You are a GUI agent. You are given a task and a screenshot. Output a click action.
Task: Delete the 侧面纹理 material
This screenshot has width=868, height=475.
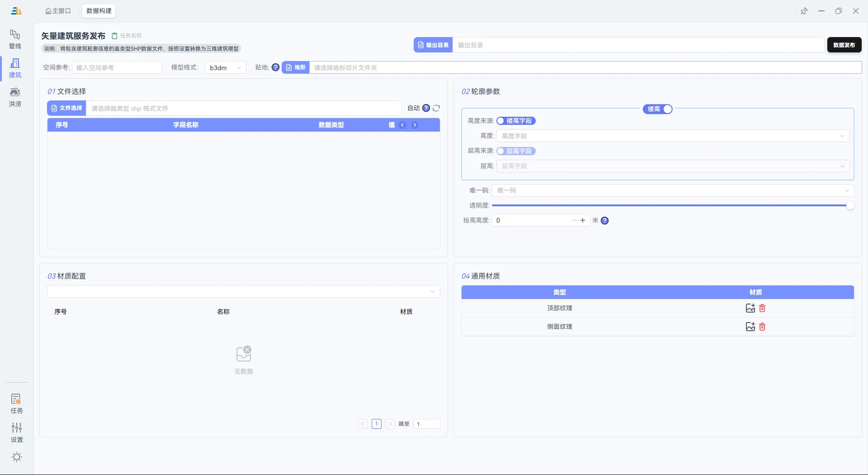click(762, 327)
